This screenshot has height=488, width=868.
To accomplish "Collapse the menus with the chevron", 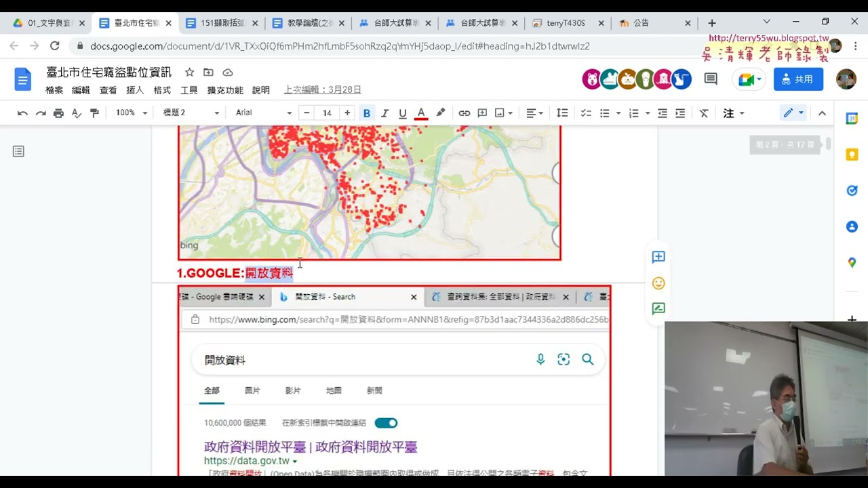I will coord(822,113).
